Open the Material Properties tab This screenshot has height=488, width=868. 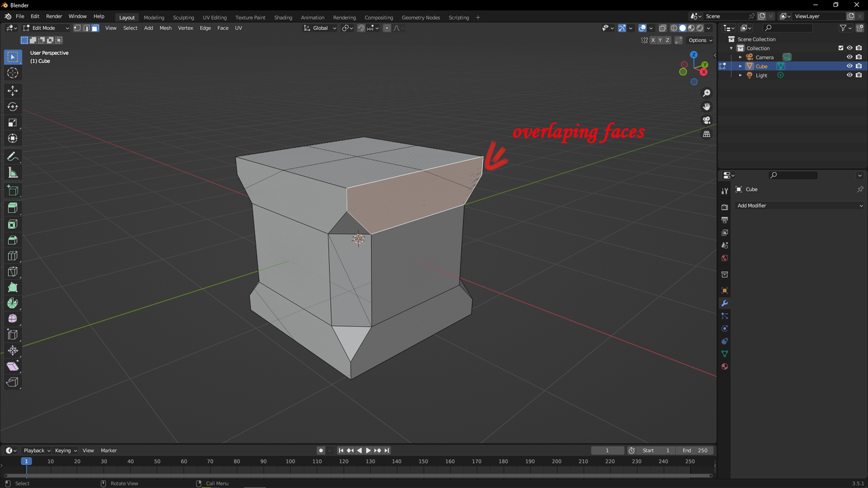pyautogui.click(x=724, y=366)
